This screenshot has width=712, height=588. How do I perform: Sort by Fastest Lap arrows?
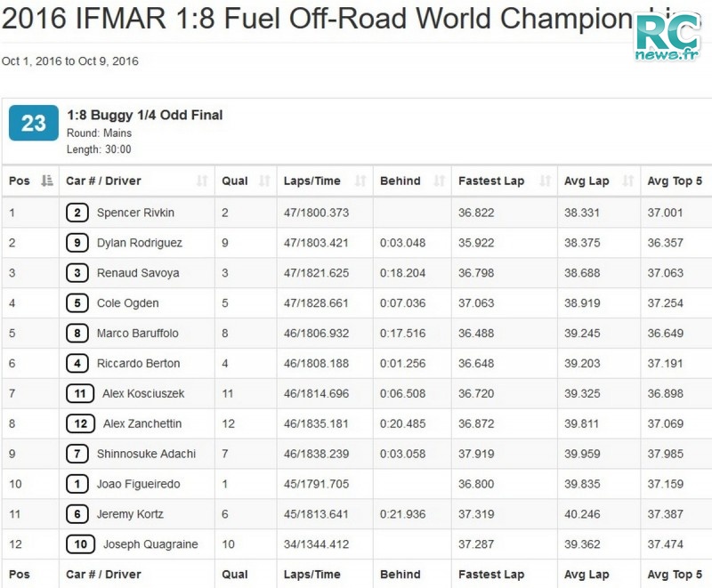(545, 181)
